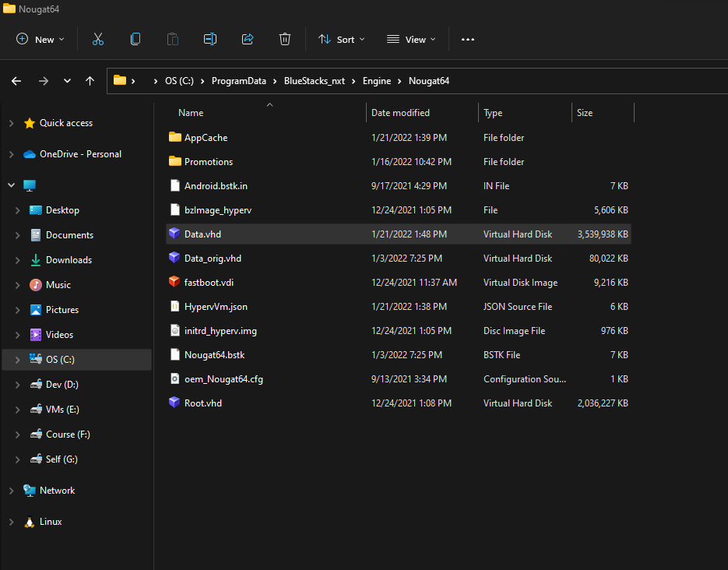This screenshot has width=728, height=570.
Task: Open the Course (F:) drive
Action: [x=68, y=435]
